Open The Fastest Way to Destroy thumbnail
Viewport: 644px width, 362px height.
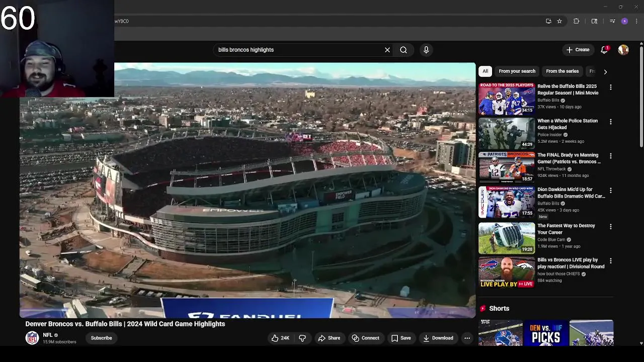coord(507,238)
